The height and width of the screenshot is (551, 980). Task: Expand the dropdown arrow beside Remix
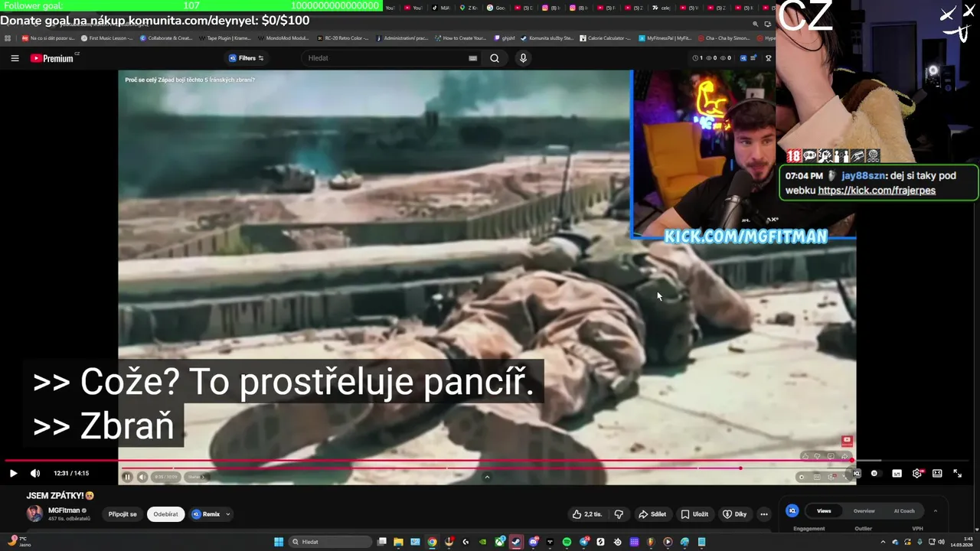pos(228,514)
